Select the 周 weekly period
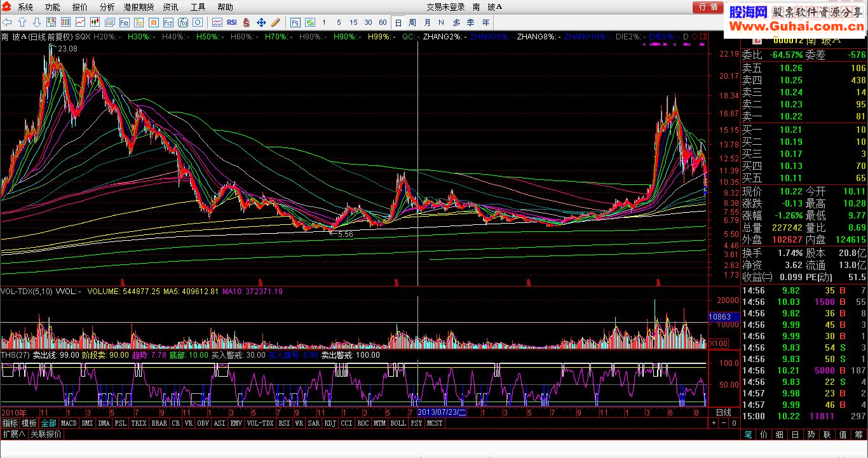 (412, 22)
